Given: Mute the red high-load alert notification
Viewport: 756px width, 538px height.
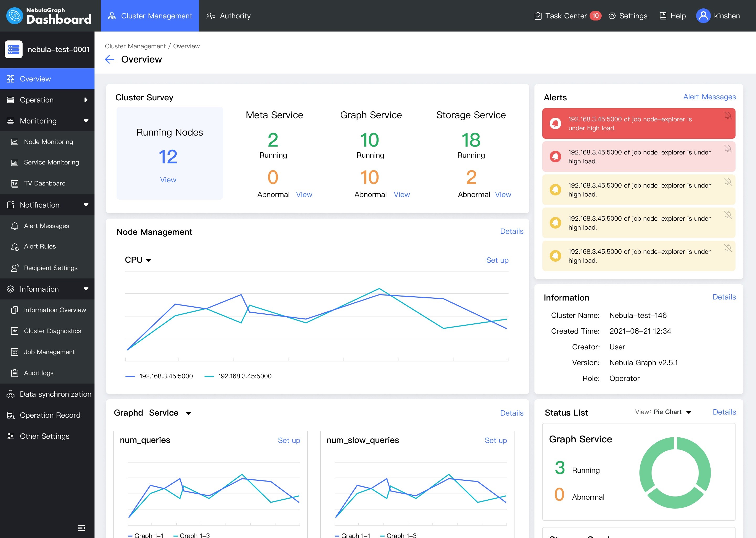Looking at the screenshot, I should [728, 116].
